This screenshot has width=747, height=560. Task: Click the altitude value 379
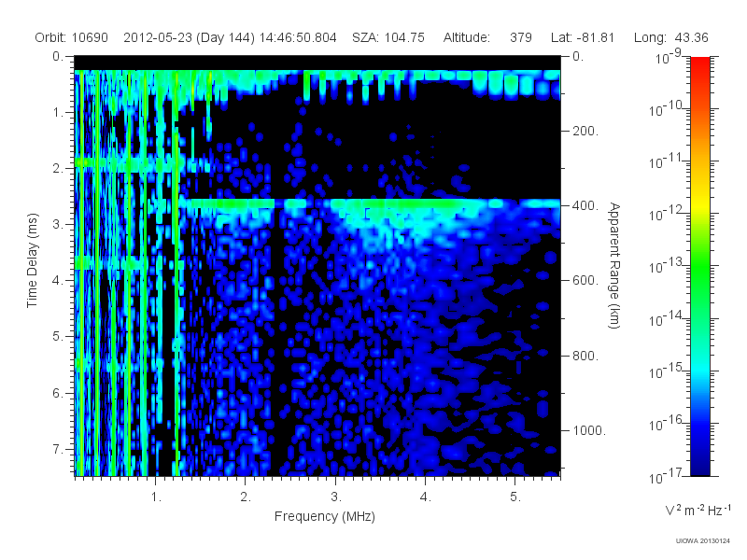click(x=521, y=37)
